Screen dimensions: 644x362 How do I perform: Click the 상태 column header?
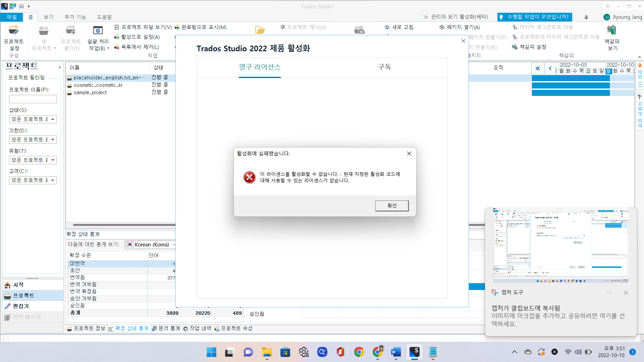[x=162, y=68]
